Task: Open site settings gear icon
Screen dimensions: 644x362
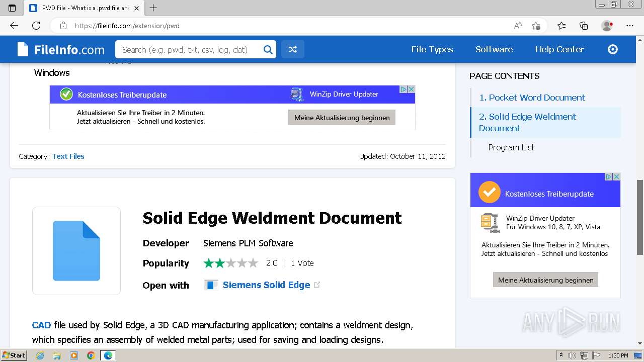Action: (x=613, y=49)
